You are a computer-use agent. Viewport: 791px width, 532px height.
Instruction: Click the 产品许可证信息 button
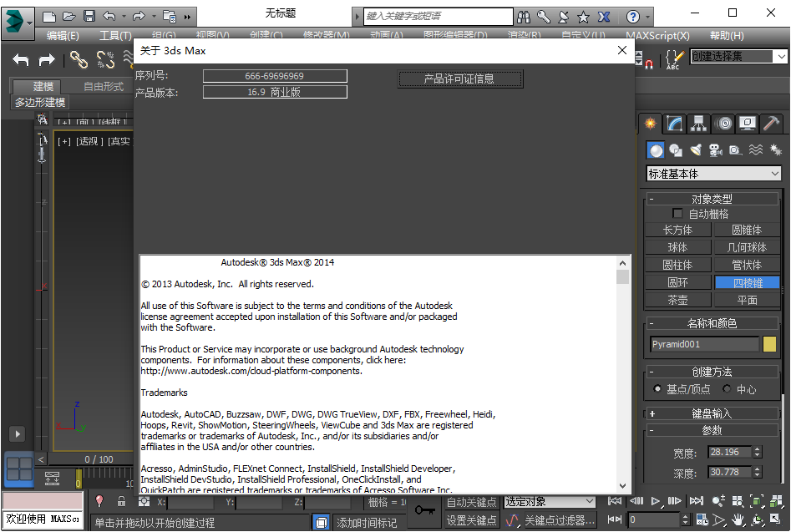[x=460, y=79]
